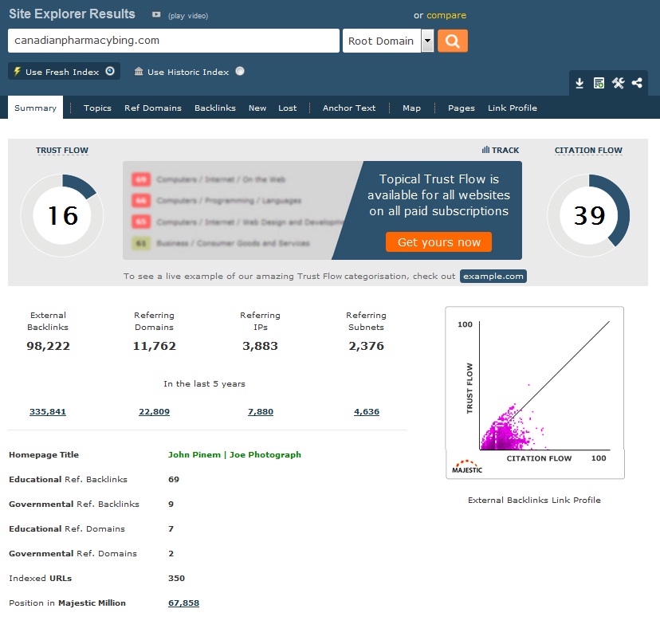Open the Root Domain dropdown arrow
660x644 pixels.
pyautogui.click(x=428, y=41)
